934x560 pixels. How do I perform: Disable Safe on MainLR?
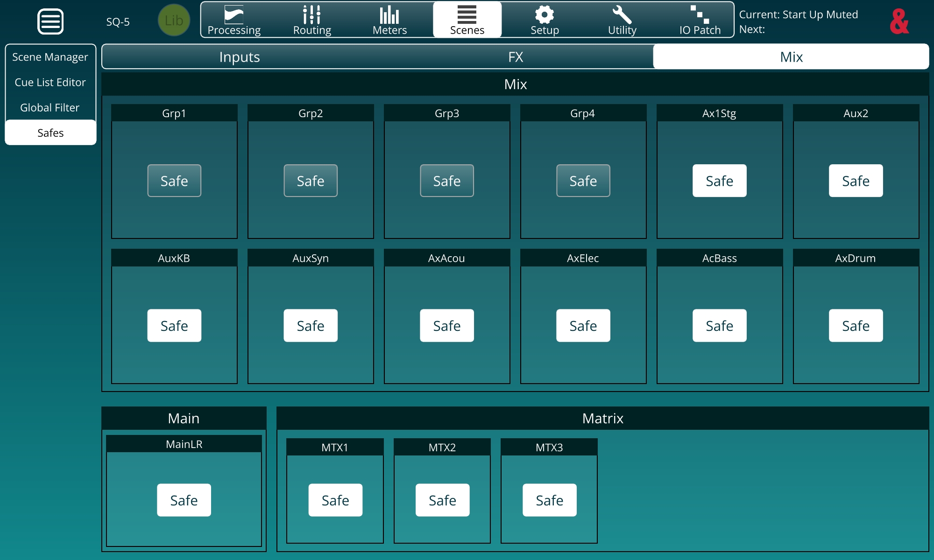(x=184, y=500)
